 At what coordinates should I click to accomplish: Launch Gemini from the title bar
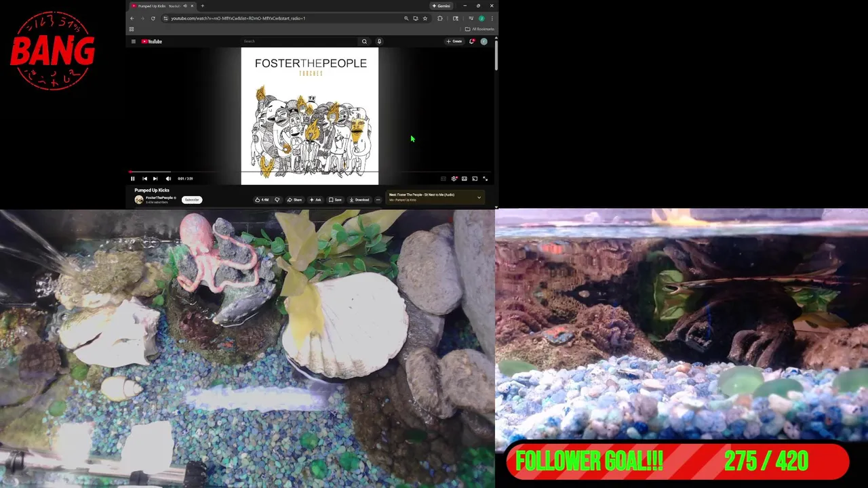pos(441,5)
